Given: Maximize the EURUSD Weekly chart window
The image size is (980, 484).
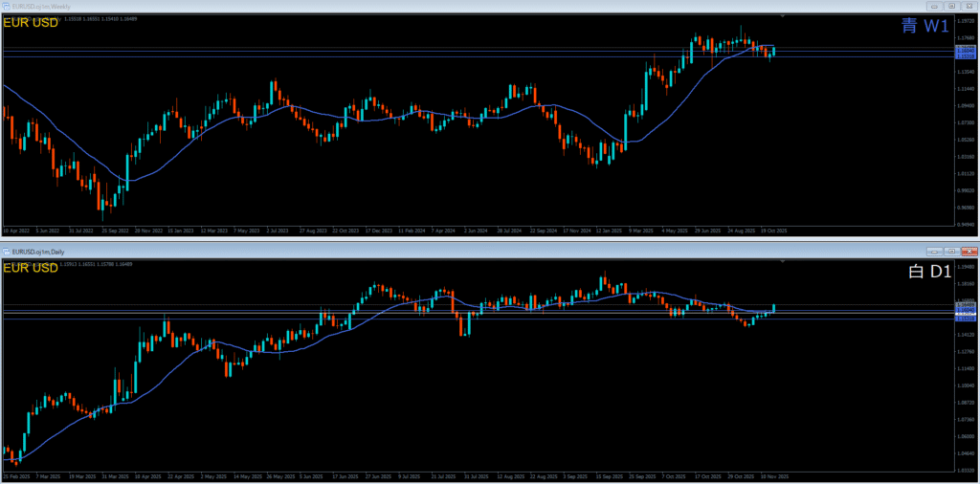Looking at the screenshot, I should (x=952, y=6).
